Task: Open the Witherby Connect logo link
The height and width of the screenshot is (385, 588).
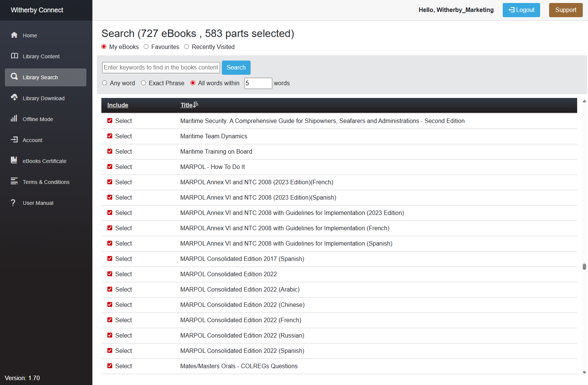Action: pos(37,10)
